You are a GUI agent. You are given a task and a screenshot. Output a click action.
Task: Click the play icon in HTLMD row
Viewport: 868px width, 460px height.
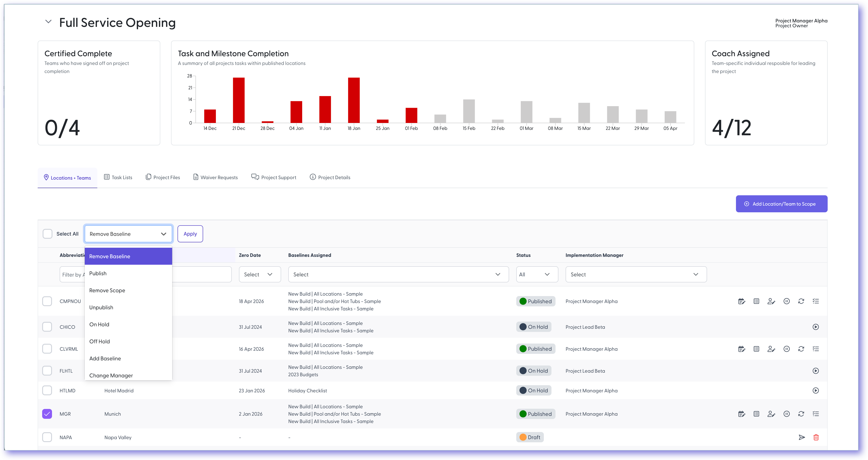[816, 390]
